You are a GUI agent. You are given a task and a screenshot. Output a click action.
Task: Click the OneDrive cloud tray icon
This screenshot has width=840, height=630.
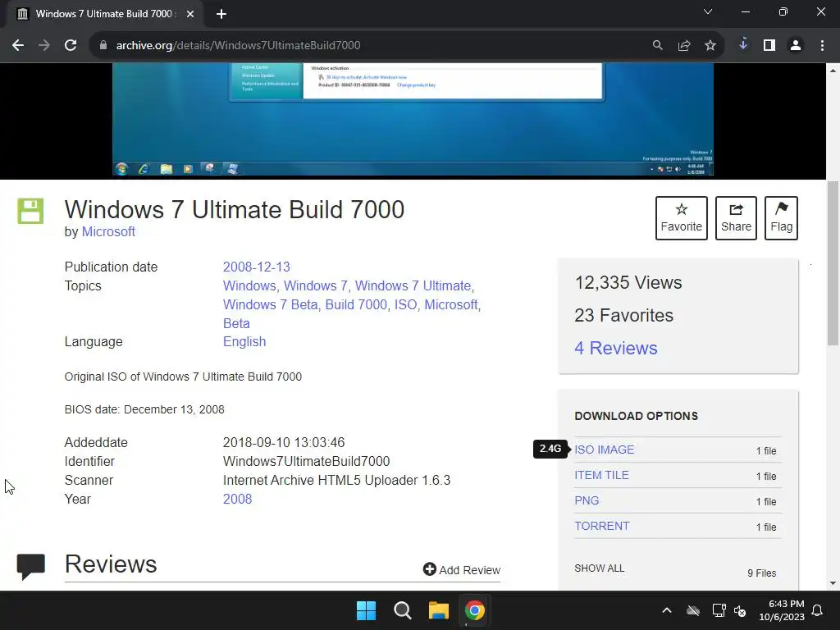coord(693,610)
